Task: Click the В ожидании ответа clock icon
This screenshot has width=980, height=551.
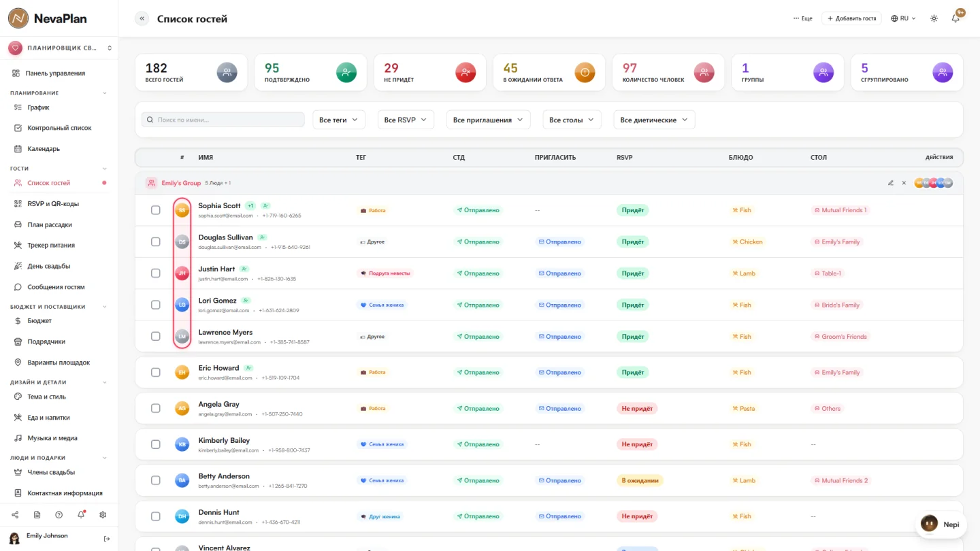Action: [x=585, y=72]
